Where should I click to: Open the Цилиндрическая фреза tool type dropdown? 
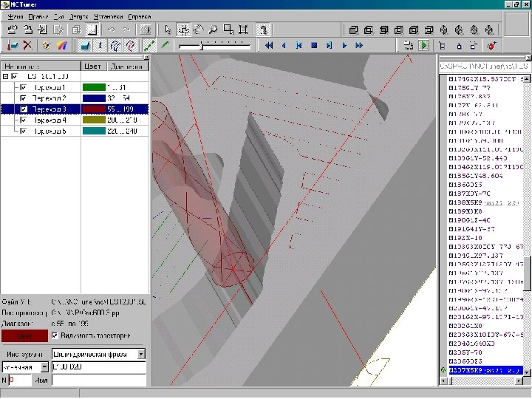click(141, 354)
